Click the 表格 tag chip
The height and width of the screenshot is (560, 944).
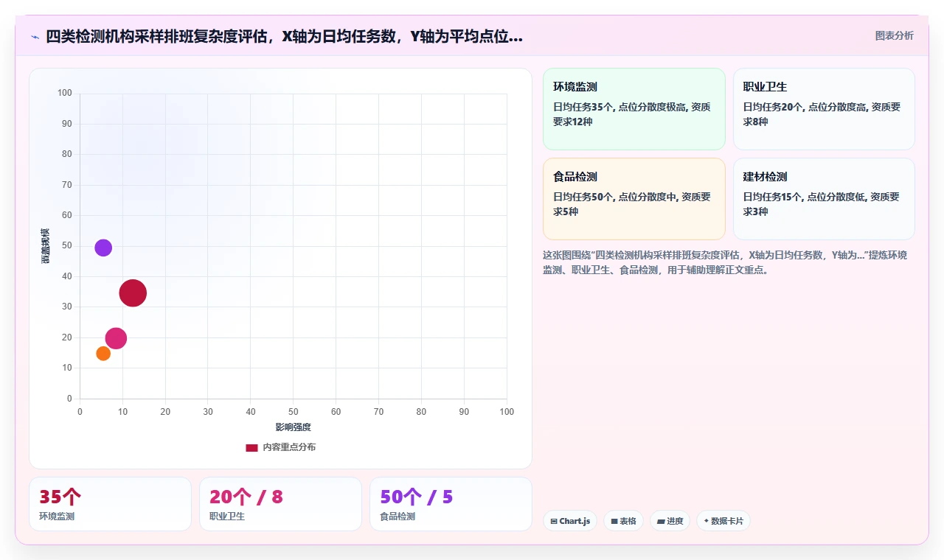(x=623, y=521)
